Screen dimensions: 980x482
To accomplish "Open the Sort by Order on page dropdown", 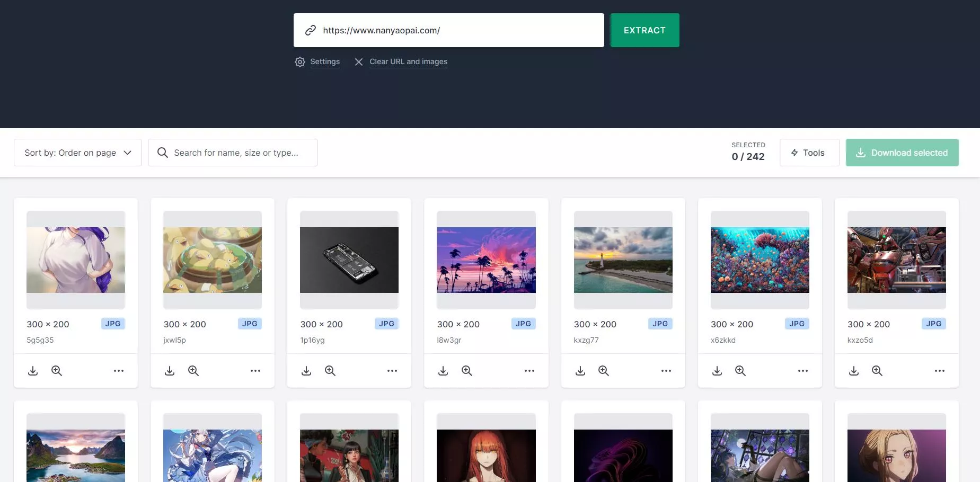I will coord(77,153).
